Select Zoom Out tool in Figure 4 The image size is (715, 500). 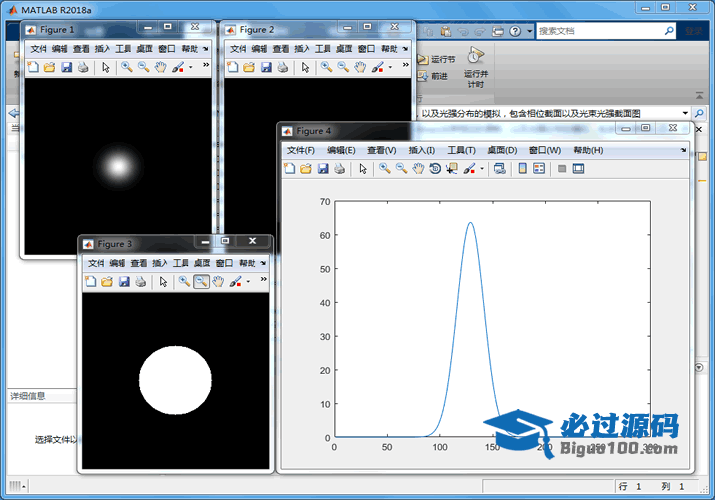(401, 169)
